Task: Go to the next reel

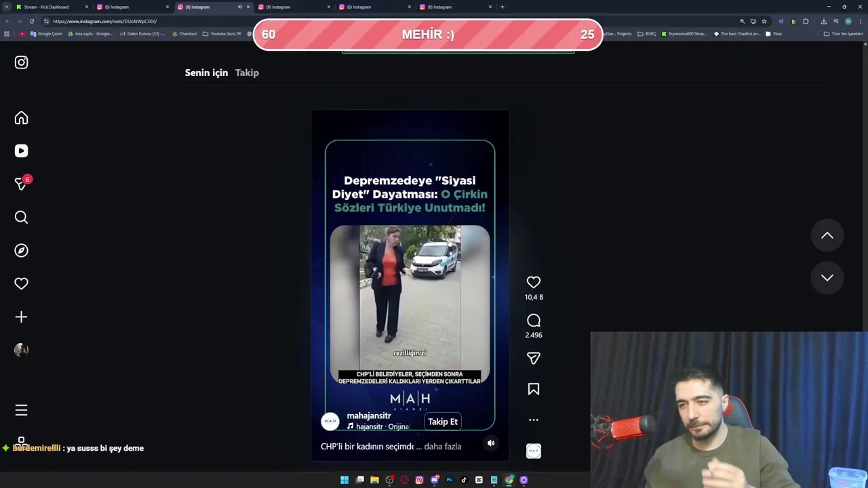Action: point(827,277)
